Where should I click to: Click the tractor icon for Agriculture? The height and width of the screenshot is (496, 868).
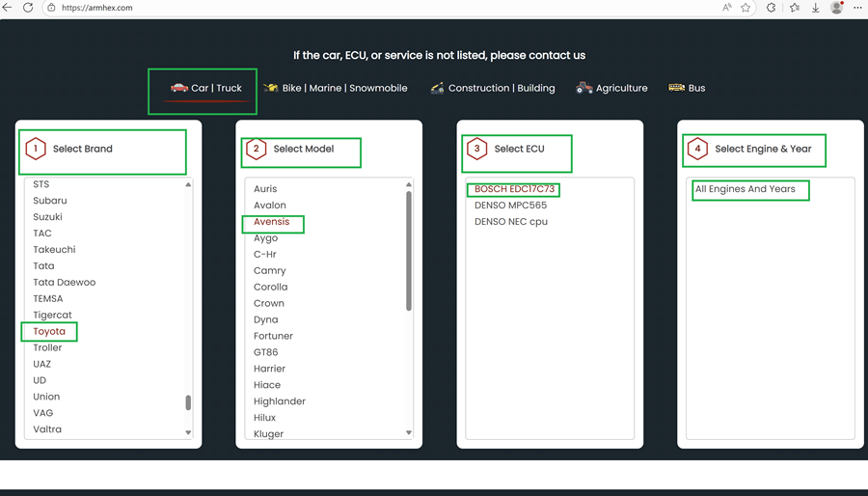click(x=583, y=88)
